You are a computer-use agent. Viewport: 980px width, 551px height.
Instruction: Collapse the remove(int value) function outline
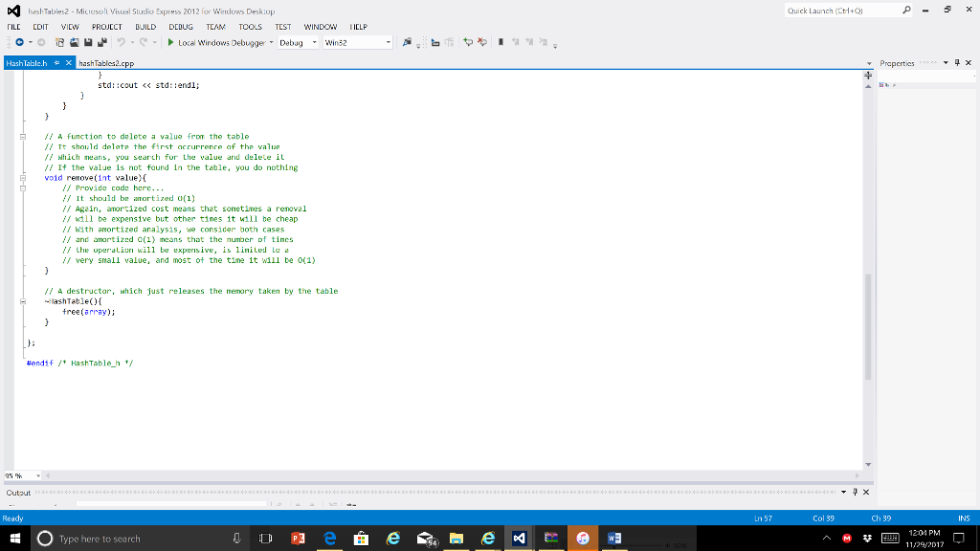point(23,178)
